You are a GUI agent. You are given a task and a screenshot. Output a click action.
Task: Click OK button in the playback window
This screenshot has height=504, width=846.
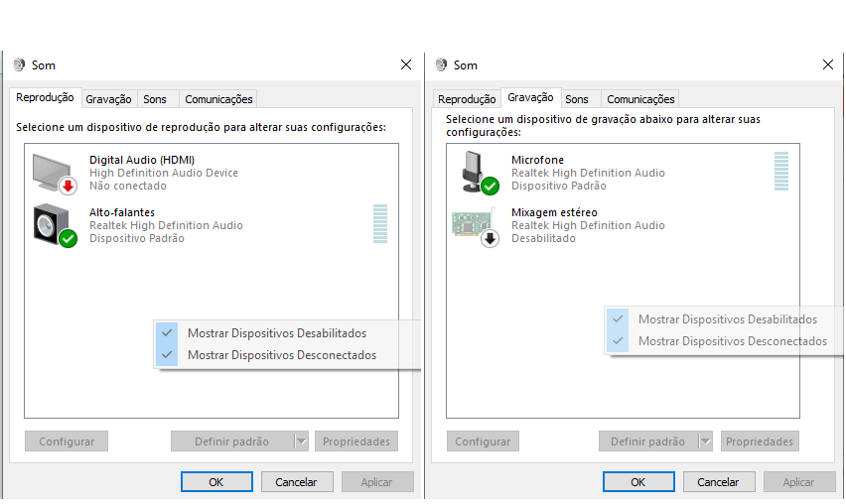click(216, 482)
